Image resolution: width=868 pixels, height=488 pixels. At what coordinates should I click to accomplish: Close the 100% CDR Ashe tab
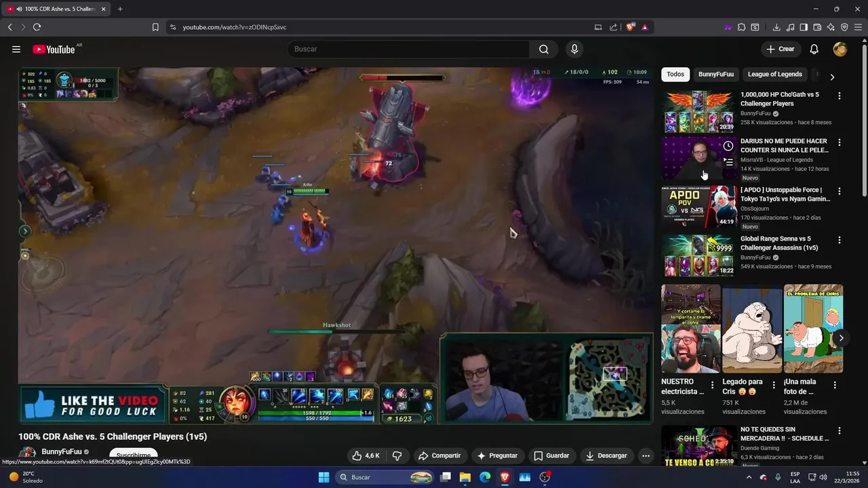104,9
